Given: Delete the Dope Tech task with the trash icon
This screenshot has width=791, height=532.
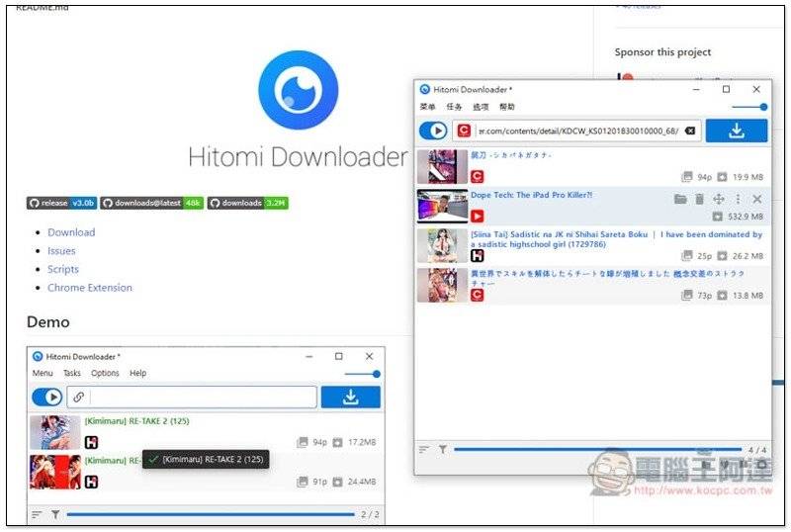Looking at the screenshot, I should pyautogui.click(x=699, y=199).
